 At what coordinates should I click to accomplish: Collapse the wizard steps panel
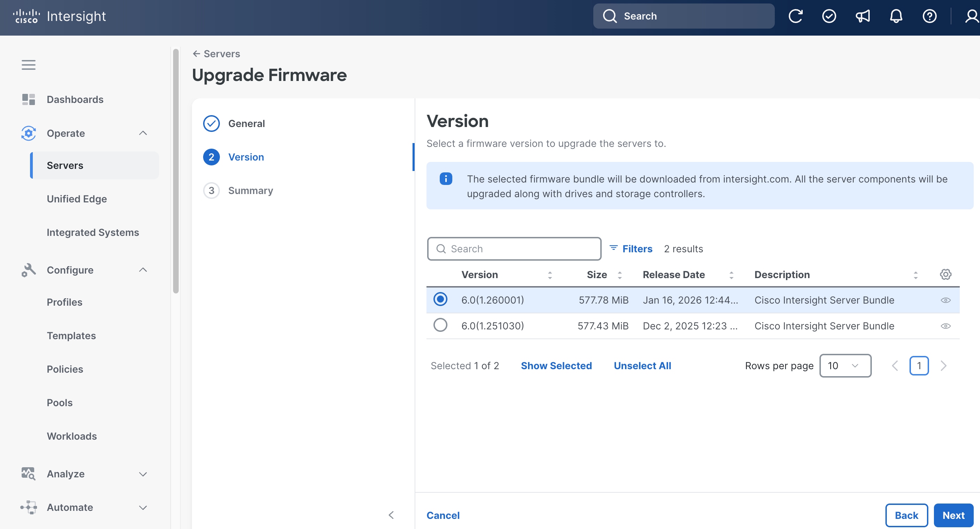[x=391, y=515]
